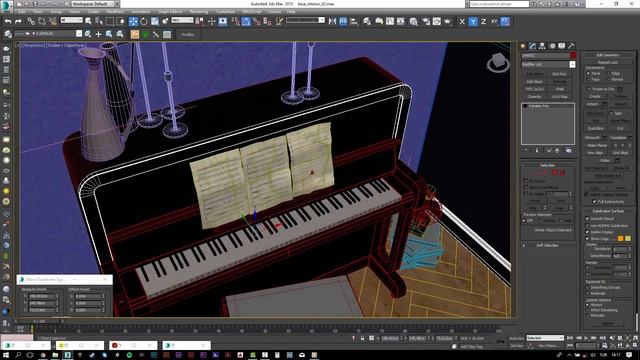The image size is (640, 360).
Task: Select the Edge constraint radio button
Action: pyautogui.click(x=609, y=73)
